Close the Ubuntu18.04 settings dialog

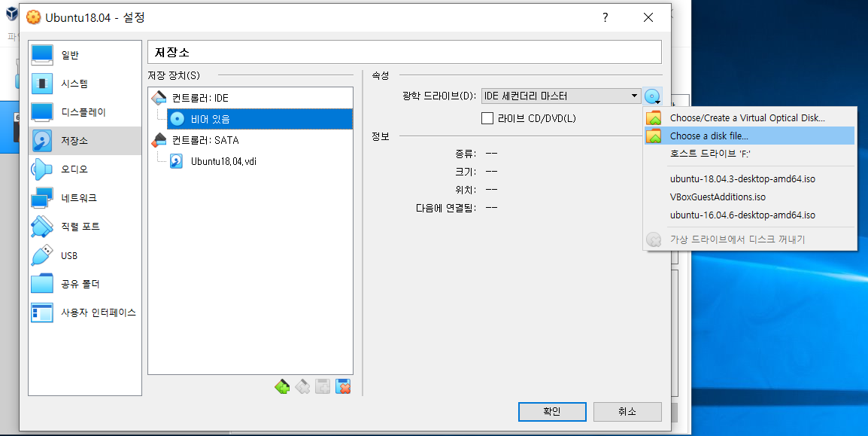click(648, 18)
